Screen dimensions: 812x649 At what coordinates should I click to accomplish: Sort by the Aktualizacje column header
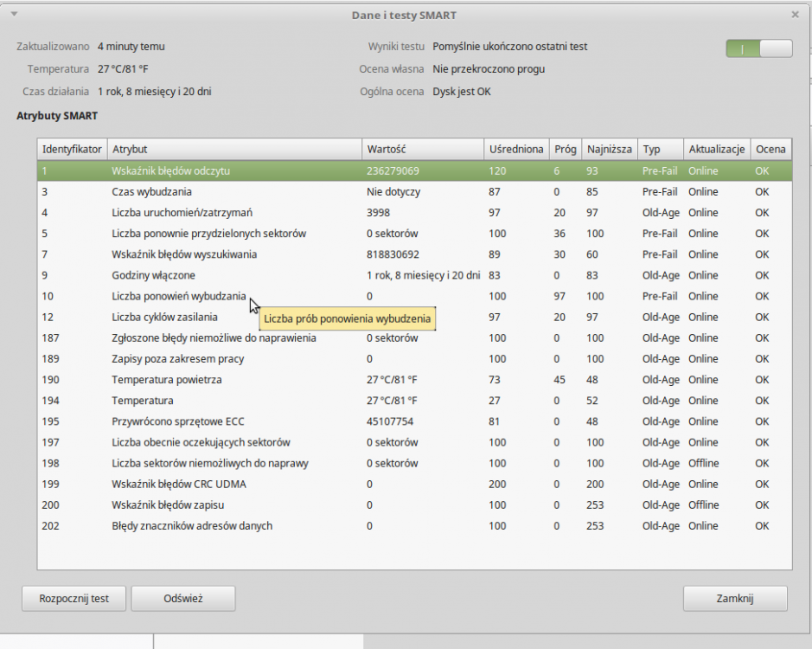click(716, 150)
